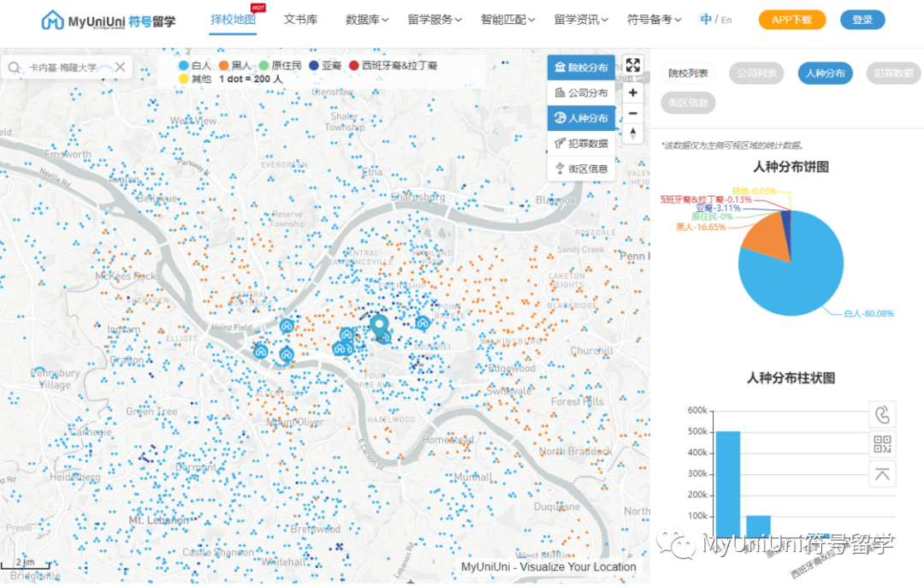This screenshot has height=587, width=924.
Task: Zoom out with the minus button
Action: [x=633, y=113]
